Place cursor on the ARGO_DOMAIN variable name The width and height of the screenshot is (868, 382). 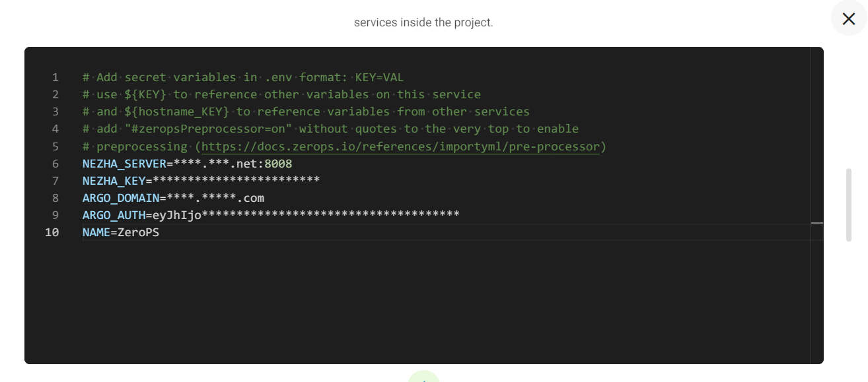point(121,197)
